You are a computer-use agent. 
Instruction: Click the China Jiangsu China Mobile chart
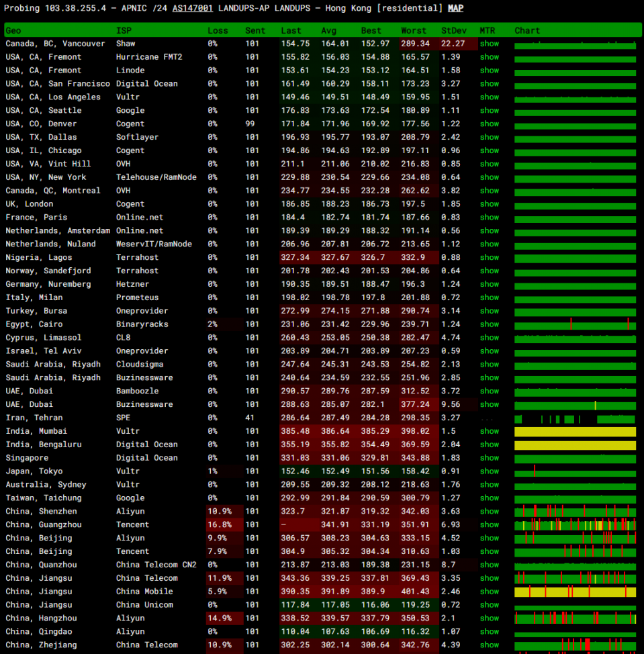575,592
